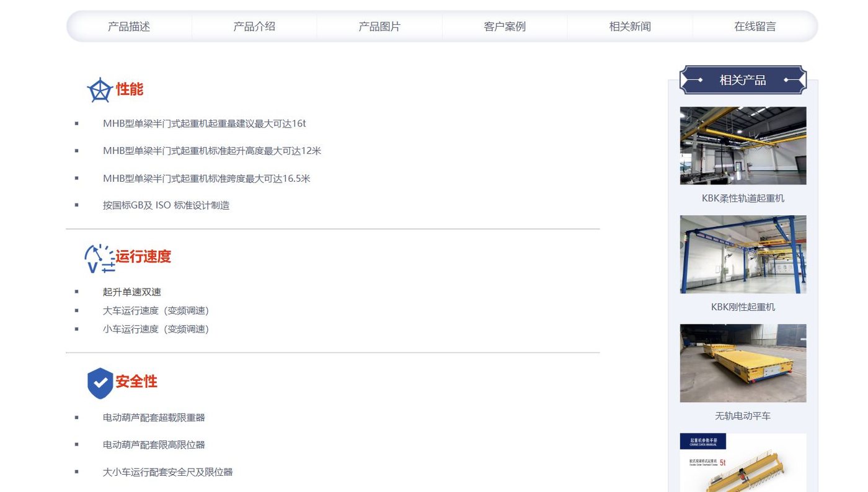Click 小车运行速度（变频调速）line
Screen dimensions: 868x492
click(156, 329)
